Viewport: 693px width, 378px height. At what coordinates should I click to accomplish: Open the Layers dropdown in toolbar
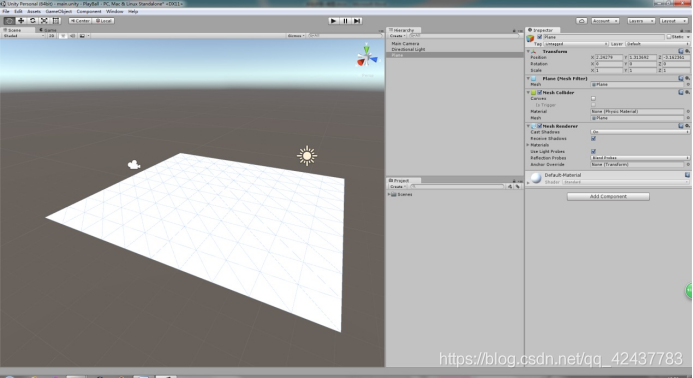[x=640, y=21]
